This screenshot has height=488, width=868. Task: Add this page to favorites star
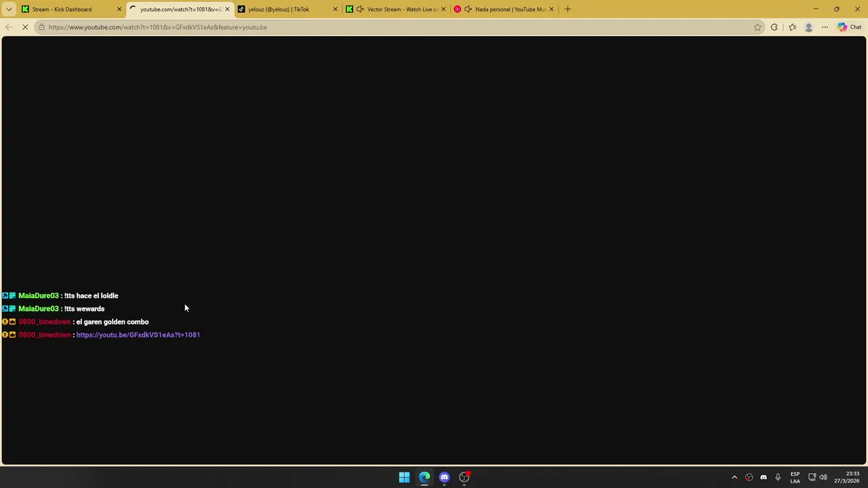tap(757, 27)
